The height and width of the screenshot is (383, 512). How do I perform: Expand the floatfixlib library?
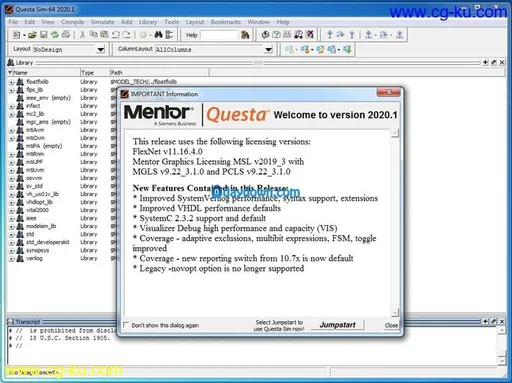tap(11, 82)
